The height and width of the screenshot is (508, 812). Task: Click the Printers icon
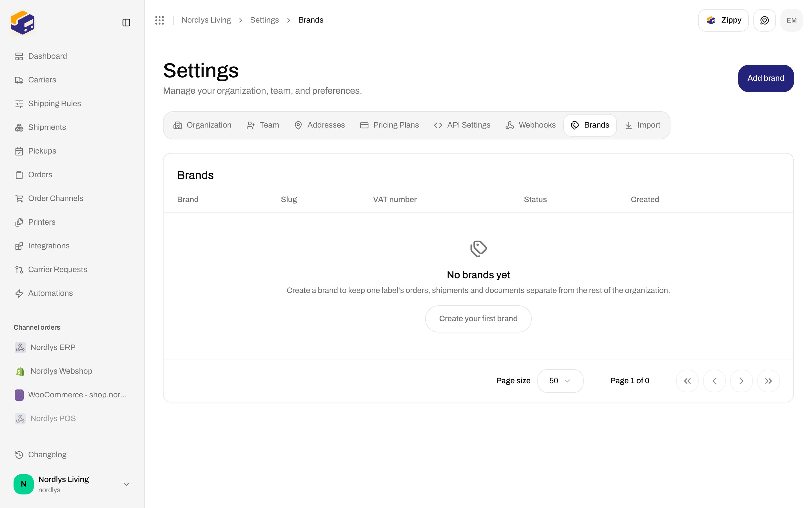19,222
